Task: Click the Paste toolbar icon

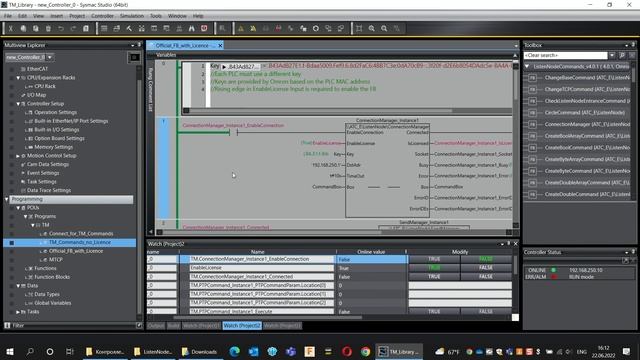Action: point(36,29)
